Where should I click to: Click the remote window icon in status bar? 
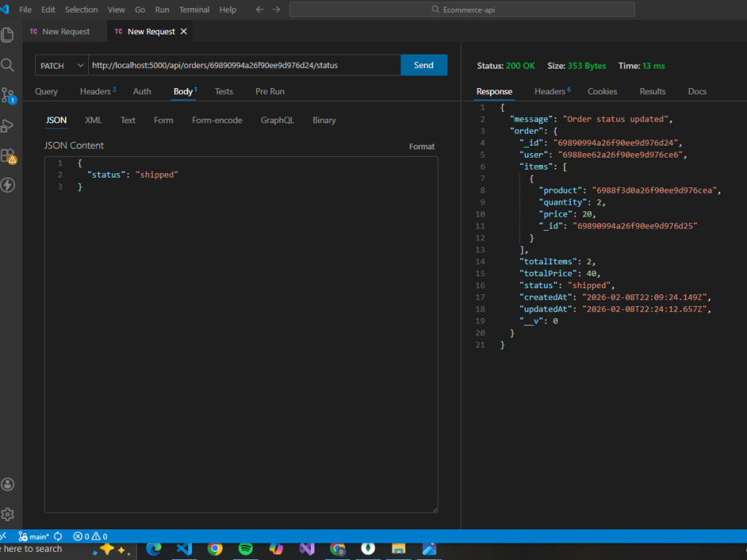click(x=3, y=536)
